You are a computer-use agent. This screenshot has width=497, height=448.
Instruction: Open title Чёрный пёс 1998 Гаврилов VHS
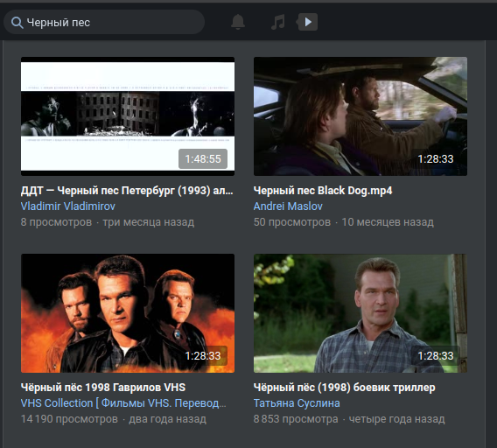[103, 388]
